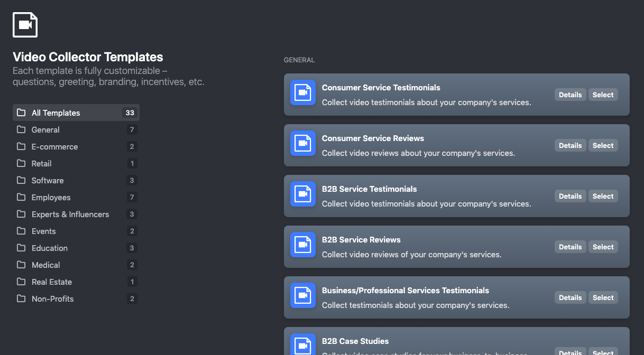This screenshot has height=355, width=644.
Task: Open the General templates folder
Action: tap(45, 129)
